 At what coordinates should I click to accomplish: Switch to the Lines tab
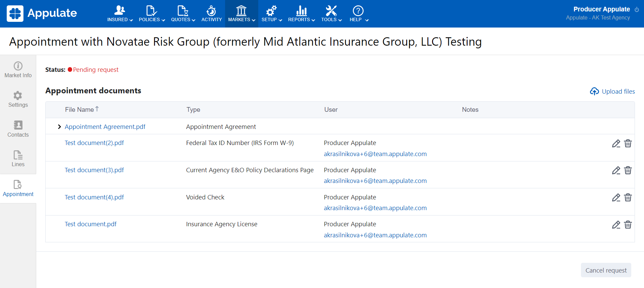point(18,158)
